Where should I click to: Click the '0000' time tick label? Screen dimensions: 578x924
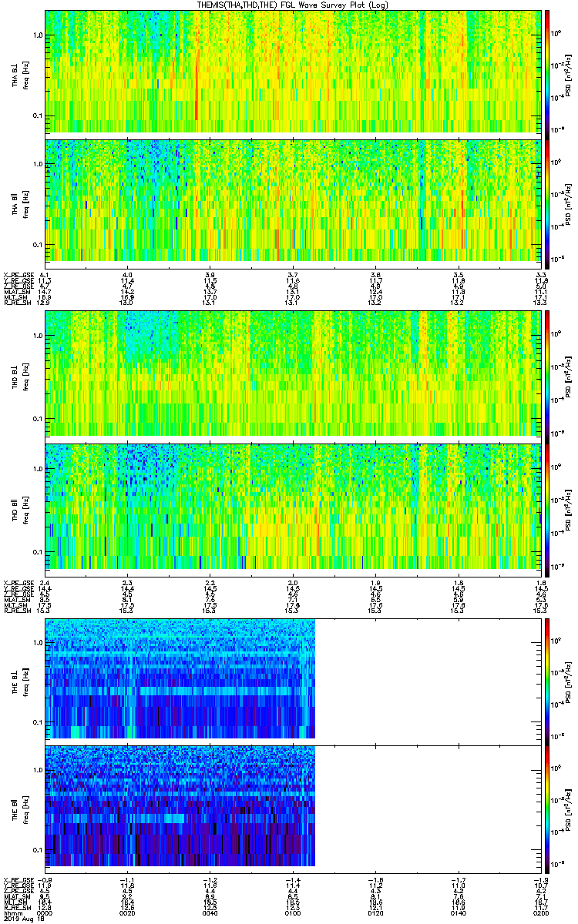point(45,913)
